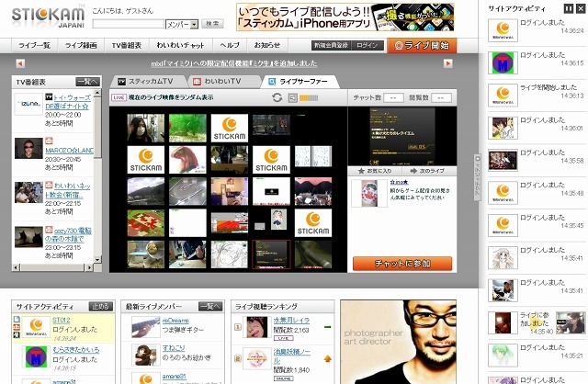Image resolution: width=588 pixels, height=384 pixels.
Task: Click the LIVE badge in the surfer header
Action: pyautogui.click(x=119, y=97)
